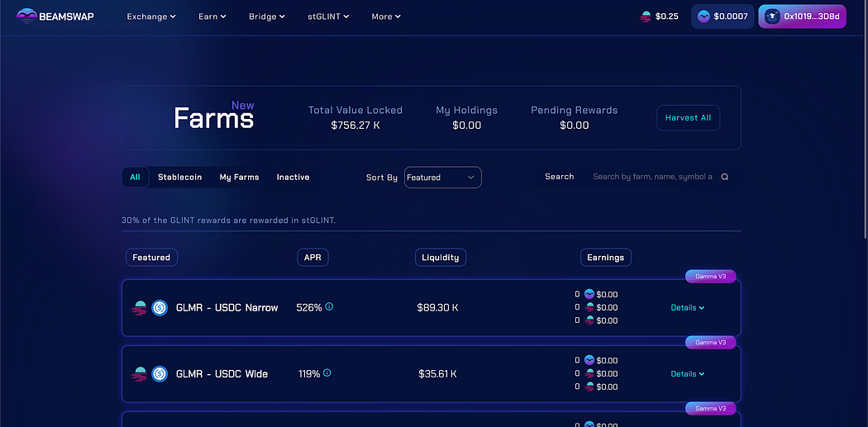Viewport: 868px width, 427px height.
Task: Click the $89.30 K liquidity value
Action: click(x=438, y=307)
